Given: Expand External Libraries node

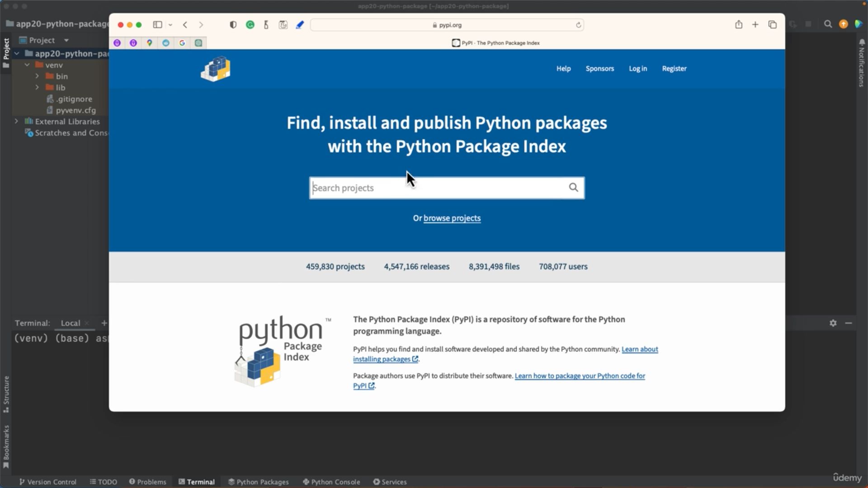Looking at the screenshot, I should click(x=17, y=122).
